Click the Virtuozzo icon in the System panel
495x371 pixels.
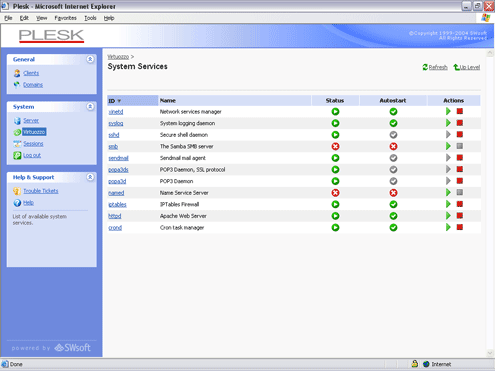[x=17, y=132]
